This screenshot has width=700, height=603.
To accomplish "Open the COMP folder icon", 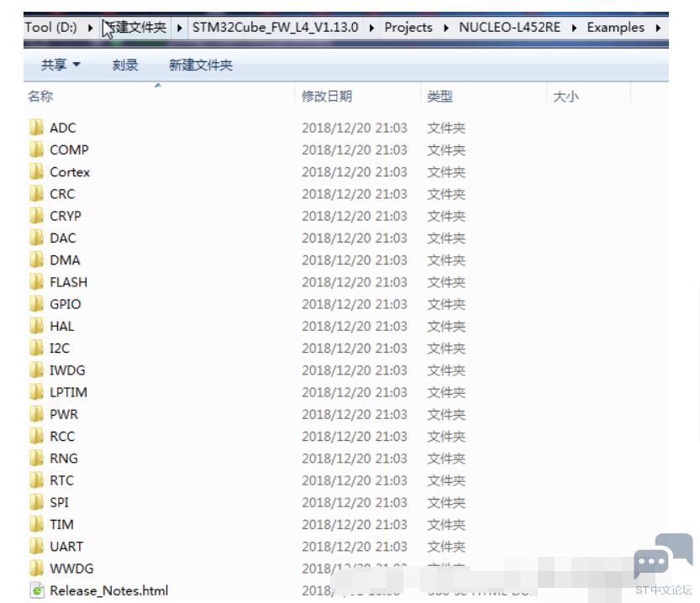I will point(37,149).
